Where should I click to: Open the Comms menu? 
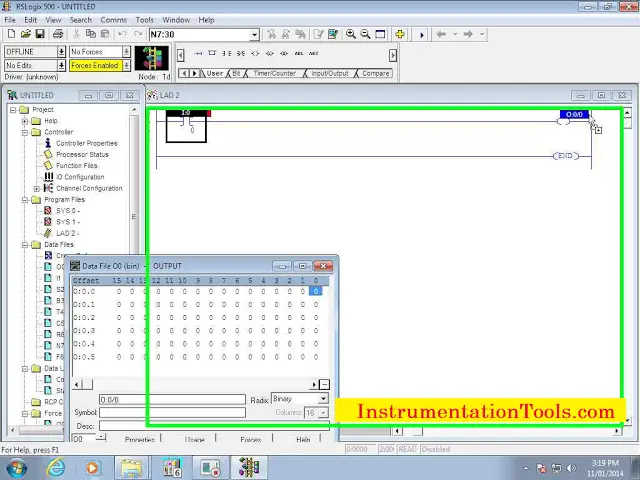[x=113, y=20]
